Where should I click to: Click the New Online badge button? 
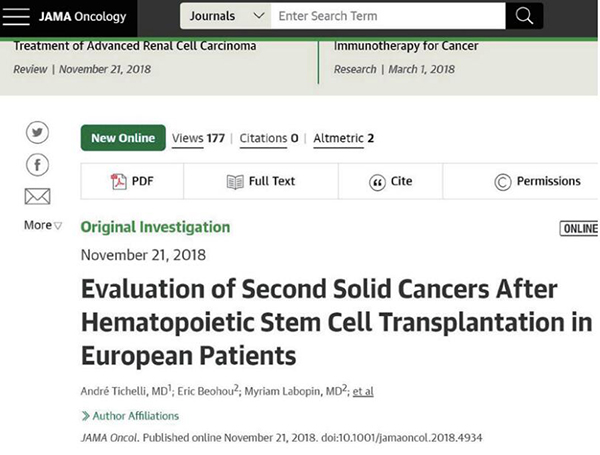[123, 138]
